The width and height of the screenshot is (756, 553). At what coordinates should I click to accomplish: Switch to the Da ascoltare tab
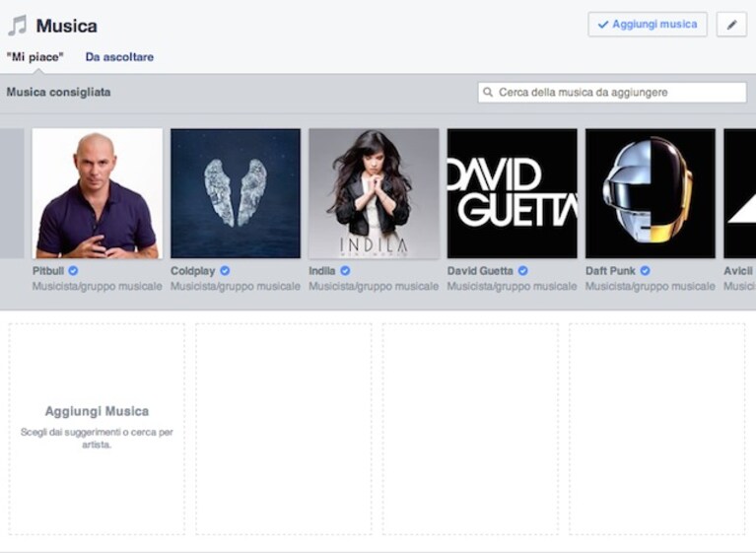pyautogui.click(x=119, y=57)
